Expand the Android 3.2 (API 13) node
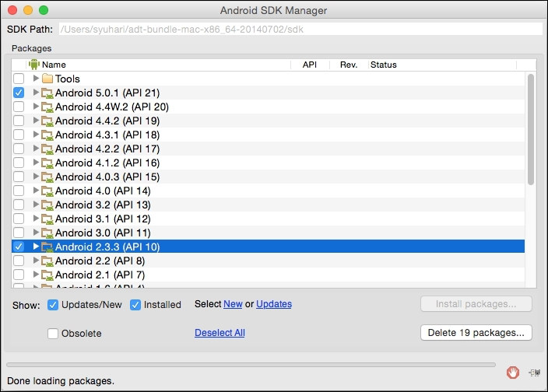Screen dimensions: 548x392 36,205
